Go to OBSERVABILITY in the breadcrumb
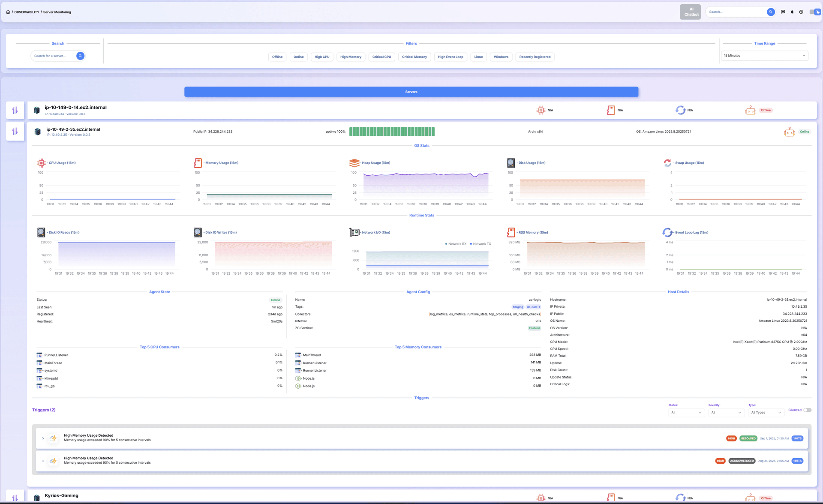 tap(27, 12)
